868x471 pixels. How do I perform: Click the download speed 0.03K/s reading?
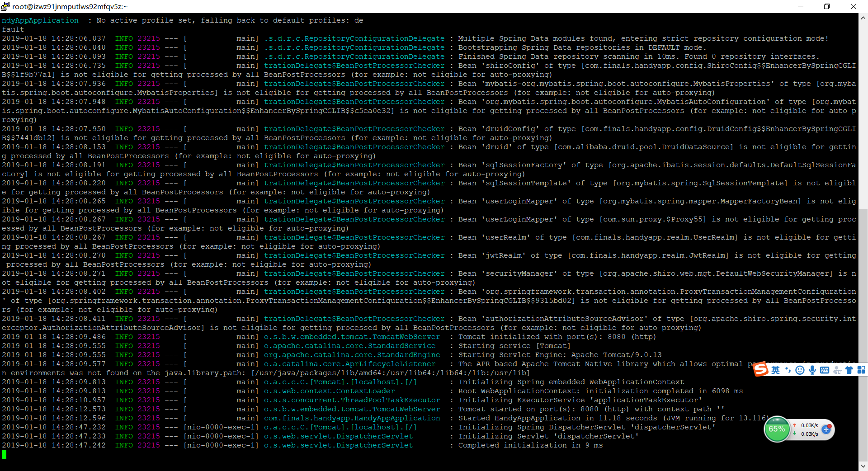pyautogui.click(x=809, y=434)
